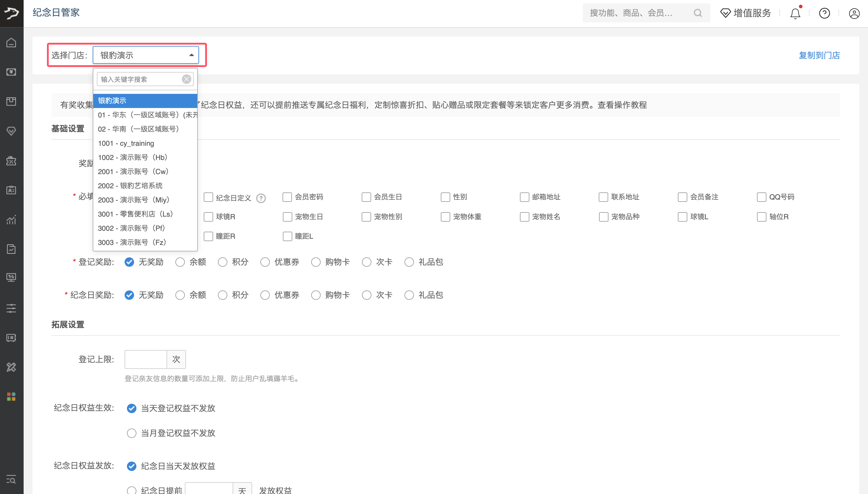Screen dimensions: 868x494
Task: Open the home dashboard icon in sidebar
Action: [x=11, y=43]
